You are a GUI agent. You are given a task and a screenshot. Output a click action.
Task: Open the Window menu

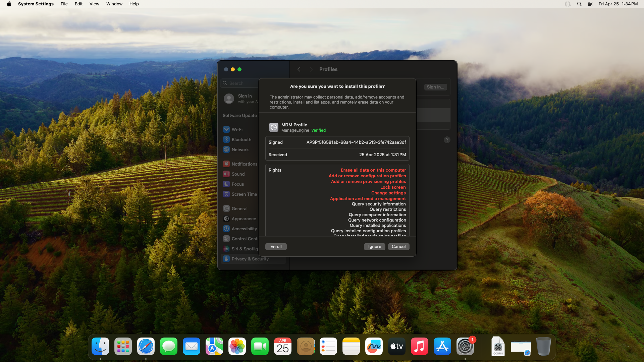coord(114,4)
